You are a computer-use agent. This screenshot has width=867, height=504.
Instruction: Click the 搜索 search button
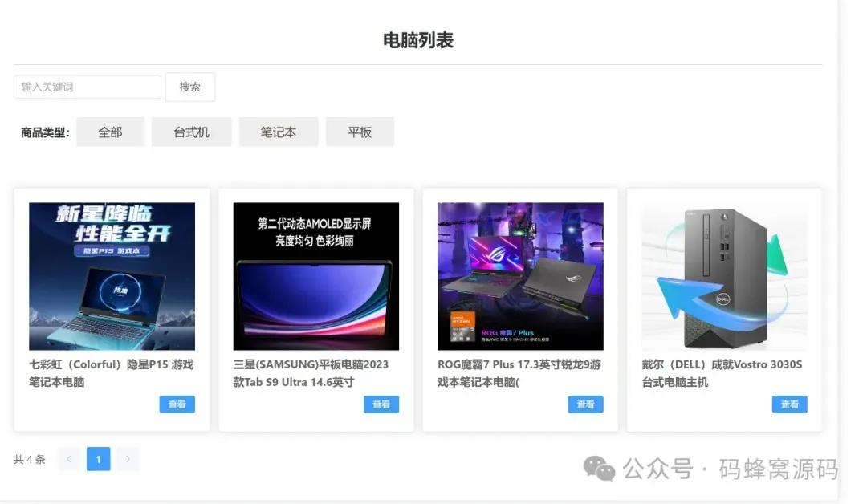pyautogui.click(x=189, y=87)
